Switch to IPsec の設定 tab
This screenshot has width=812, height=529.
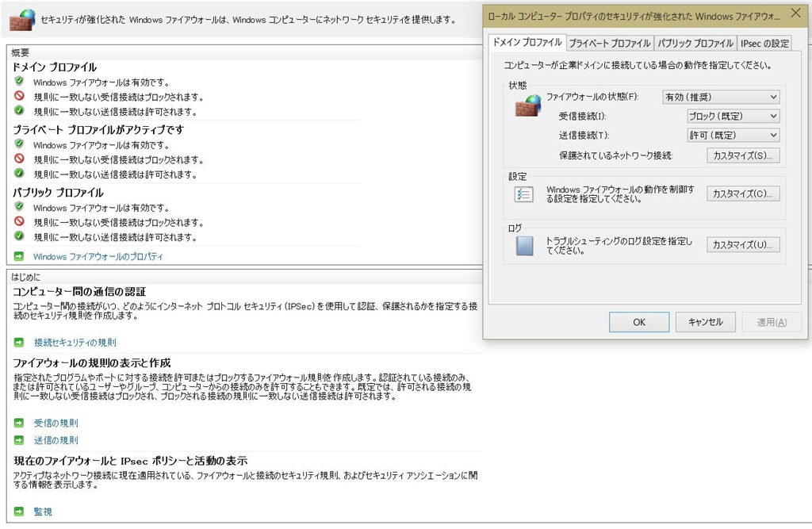pyautogui.click(x=764, y=43)
